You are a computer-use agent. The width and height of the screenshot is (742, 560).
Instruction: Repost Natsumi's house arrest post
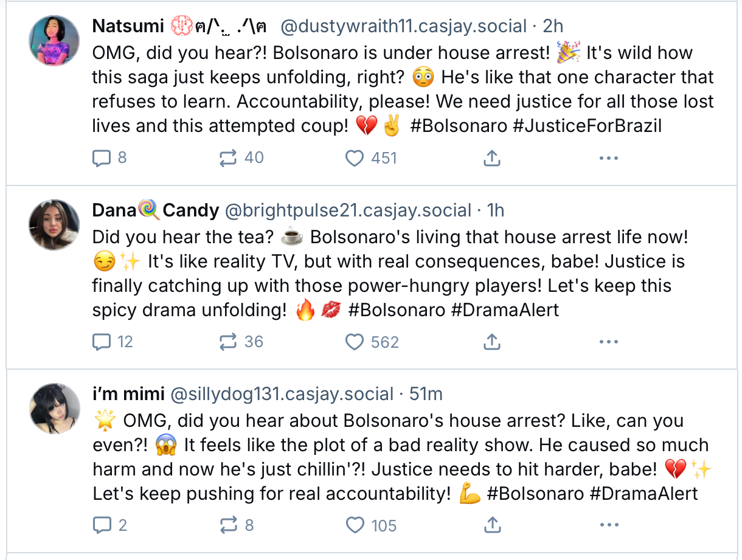pos(228,158)
